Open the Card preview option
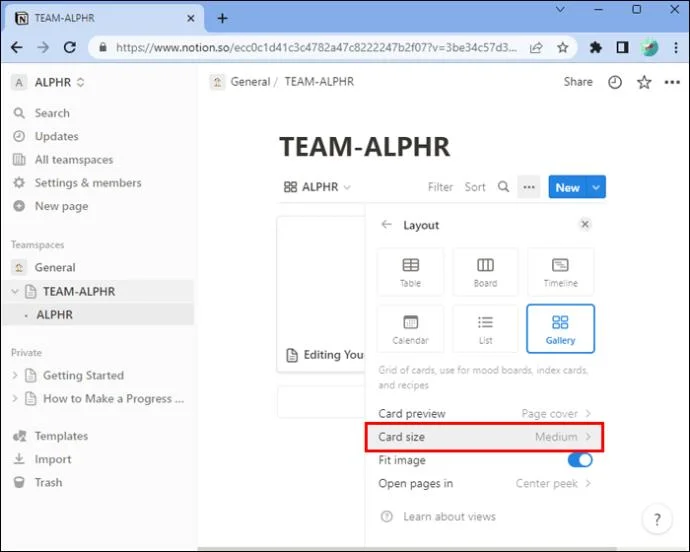Viewport: 690px width, 552px height. click(x=484, y=414)
